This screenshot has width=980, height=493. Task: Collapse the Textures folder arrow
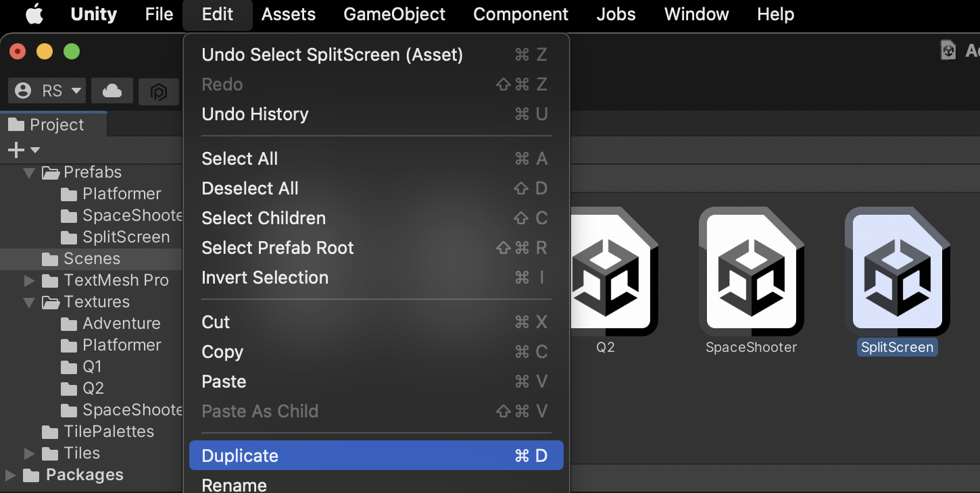29,303
